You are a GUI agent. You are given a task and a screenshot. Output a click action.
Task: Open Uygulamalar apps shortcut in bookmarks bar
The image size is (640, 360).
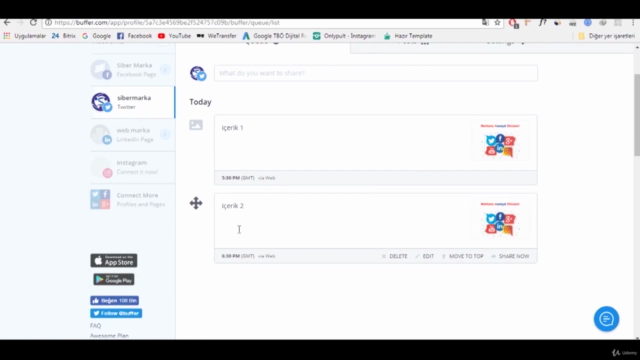[x=25, y=36]
